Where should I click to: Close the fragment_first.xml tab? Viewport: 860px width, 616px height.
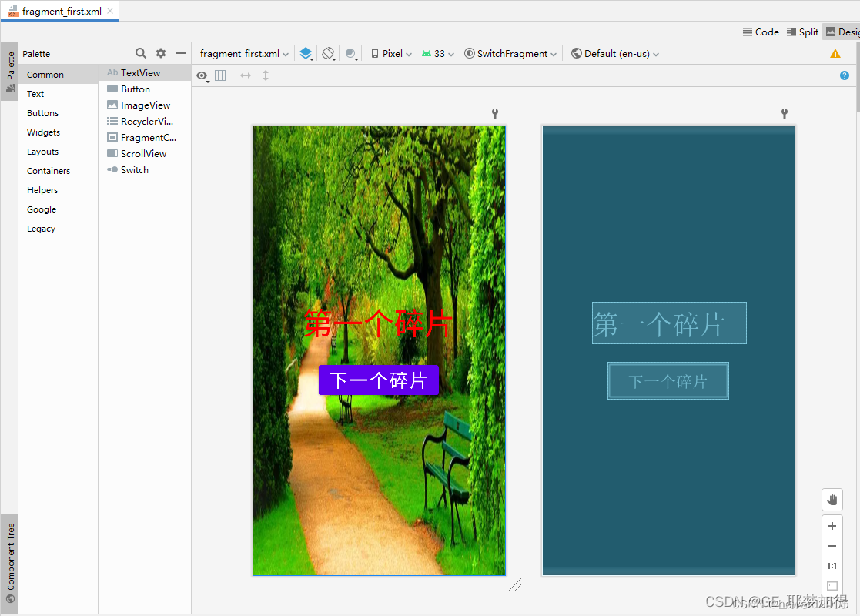110,11
